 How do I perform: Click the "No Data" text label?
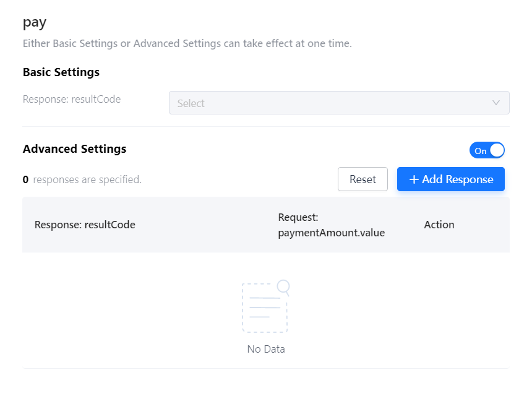(x=266, y=349)
